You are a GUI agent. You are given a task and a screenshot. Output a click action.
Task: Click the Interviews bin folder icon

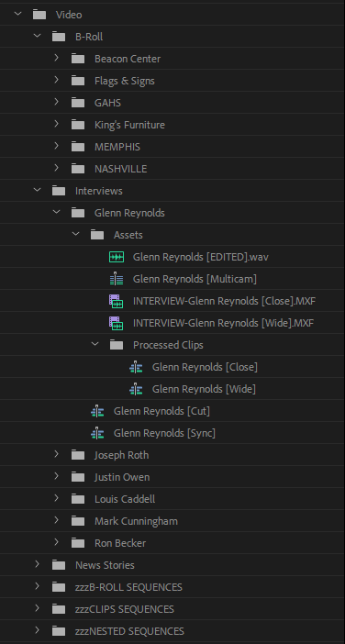[59, 191]
